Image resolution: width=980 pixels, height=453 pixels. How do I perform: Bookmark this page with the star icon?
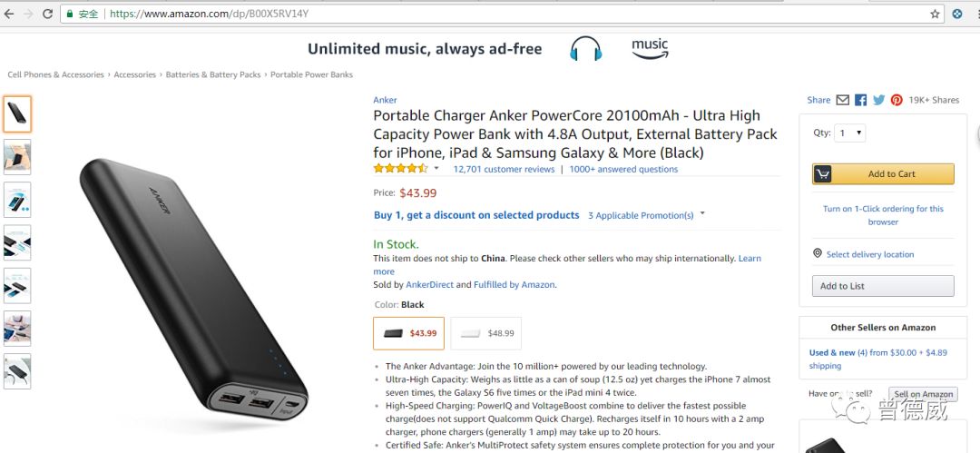[935, 15]
